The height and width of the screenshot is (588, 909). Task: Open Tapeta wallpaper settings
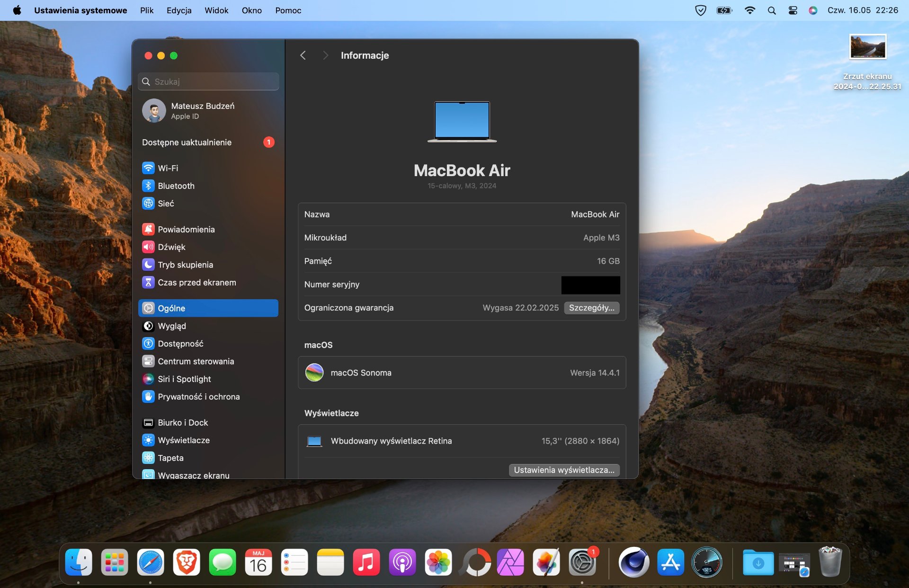(208, 458)
